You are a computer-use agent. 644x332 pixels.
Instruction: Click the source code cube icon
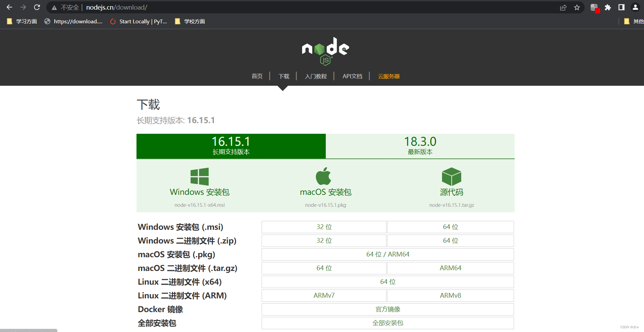pyautogui.click(x=452, y=177)
